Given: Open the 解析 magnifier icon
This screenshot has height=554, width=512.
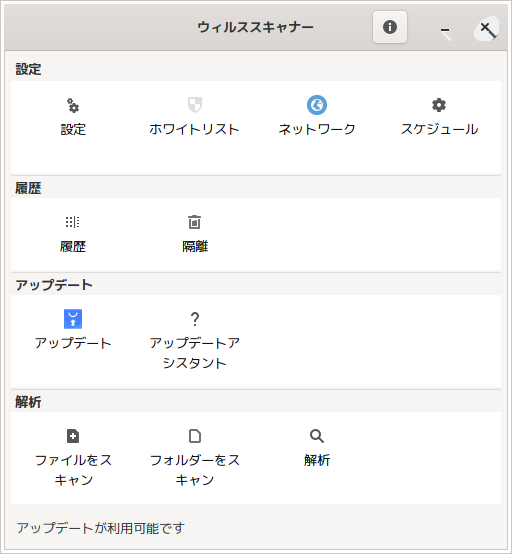Looking at the screenshot, I should (x=317, y=436).
